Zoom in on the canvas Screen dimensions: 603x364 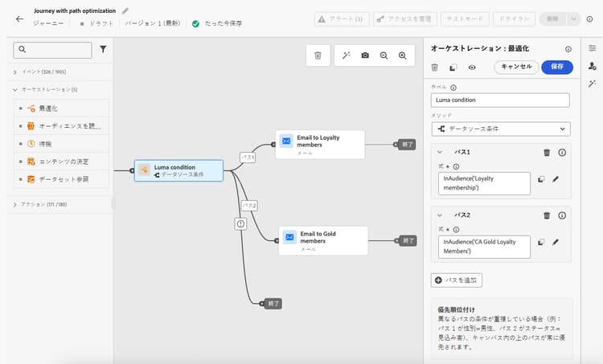pos(402,55)
